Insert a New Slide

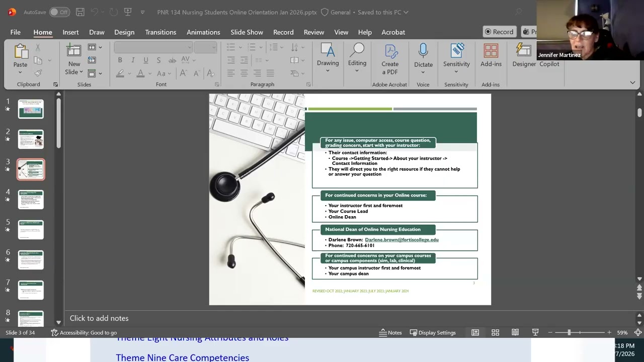click(74, 59)
